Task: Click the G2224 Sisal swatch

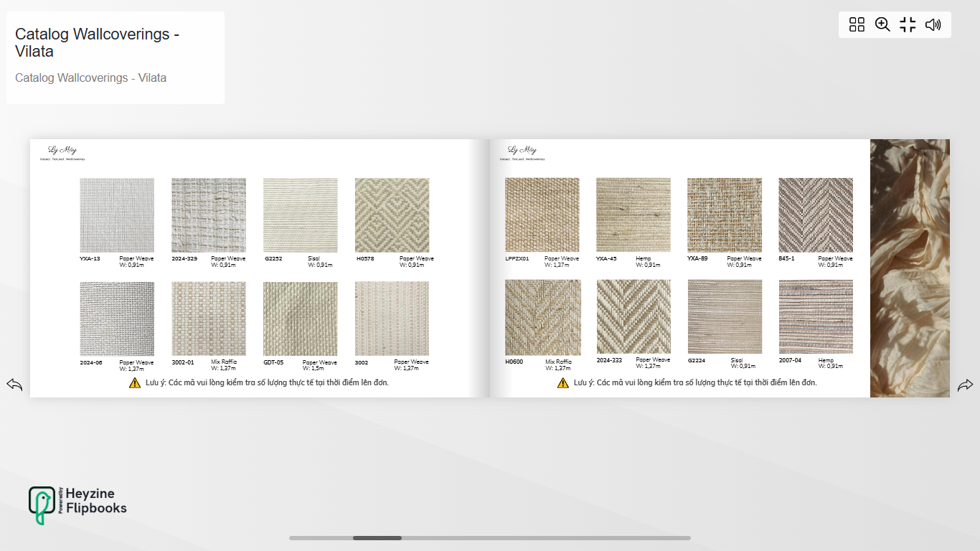Action: (725, 317)
